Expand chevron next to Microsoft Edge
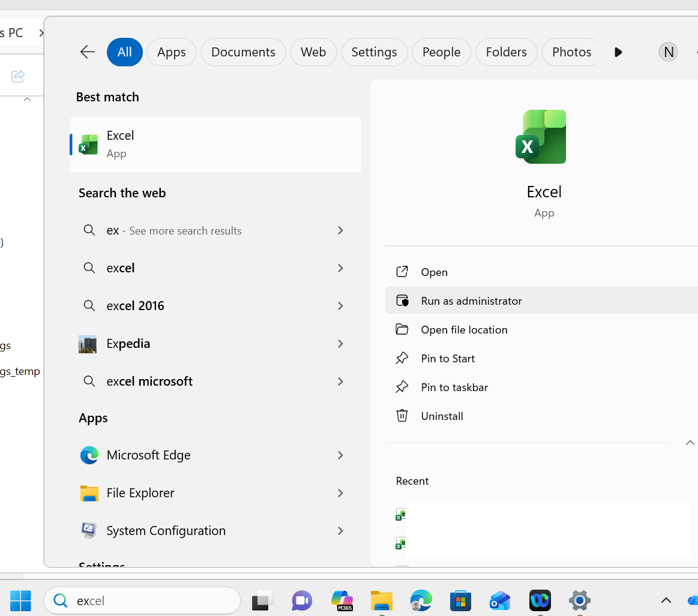 [340, 455]
